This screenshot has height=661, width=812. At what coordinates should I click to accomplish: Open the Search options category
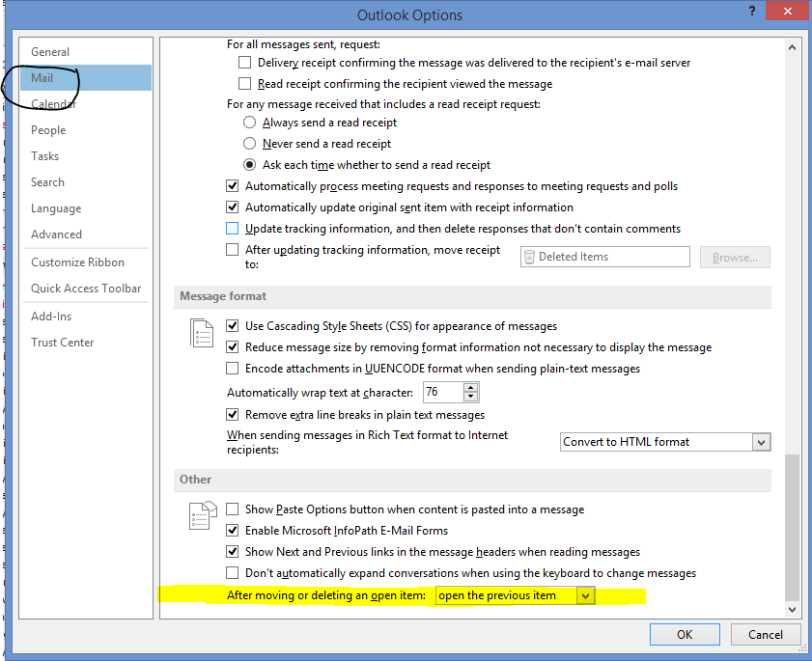click(86, 182)
